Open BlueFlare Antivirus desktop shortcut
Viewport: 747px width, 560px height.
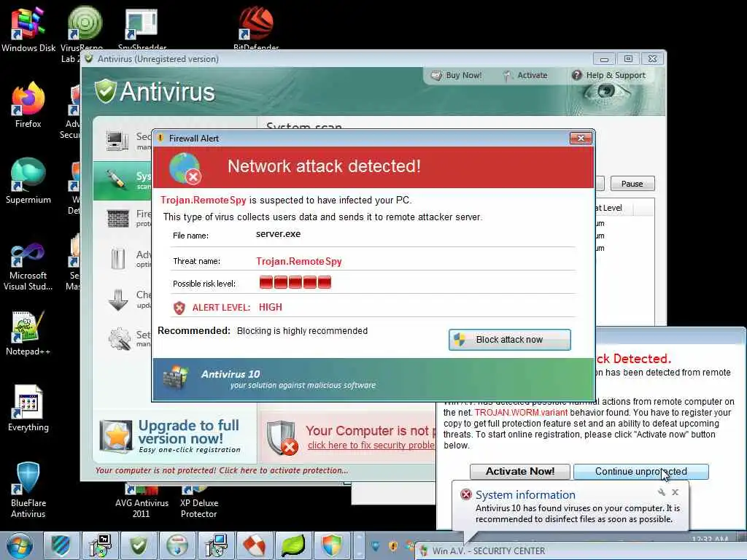tap(28, 489)
